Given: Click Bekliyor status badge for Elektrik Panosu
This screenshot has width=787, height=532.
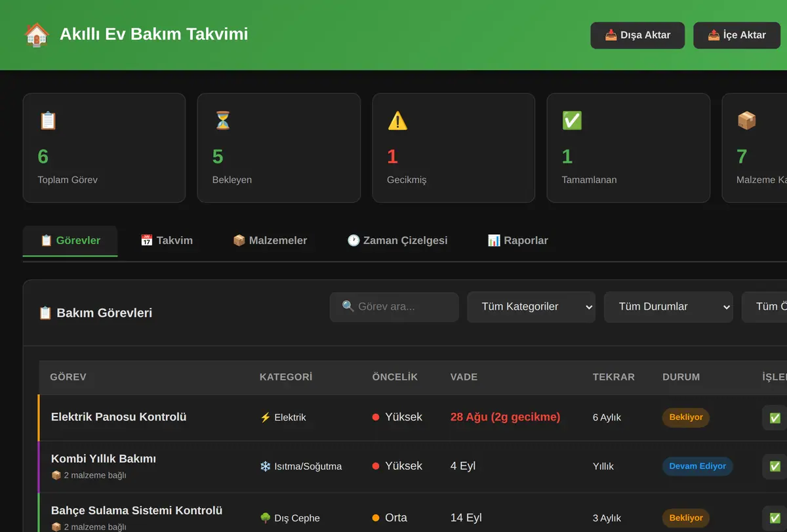Looking at the screenshot, I should pos(686,417).
